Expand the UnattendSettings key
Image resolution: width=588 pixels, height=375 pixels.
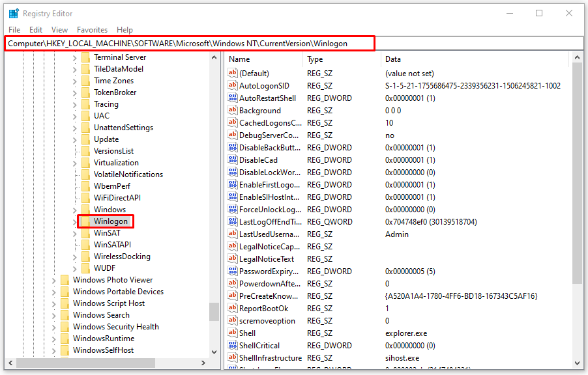pos(74,128)
